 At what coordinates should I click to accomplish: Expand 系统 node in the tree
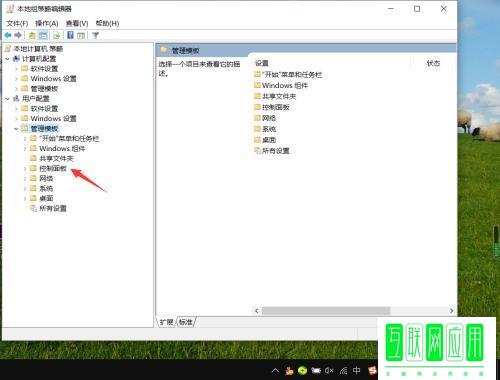point(25,189)
